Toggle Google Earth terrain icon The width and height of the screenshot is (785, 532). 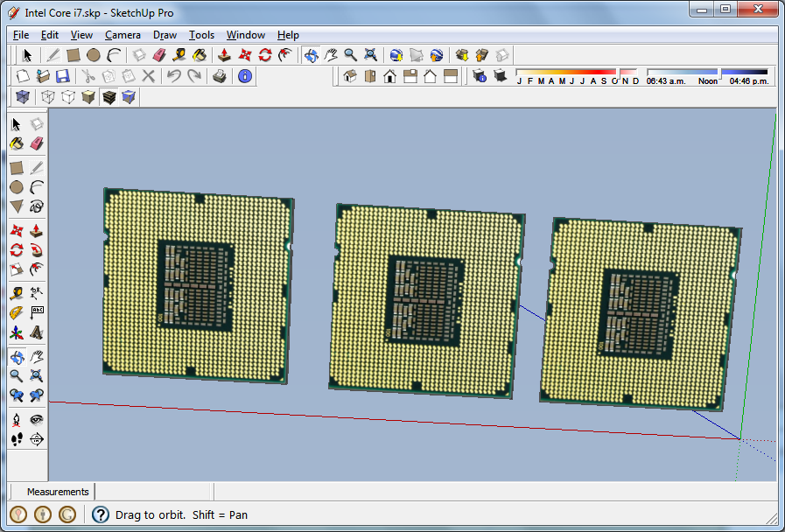[x=416, y=55]
